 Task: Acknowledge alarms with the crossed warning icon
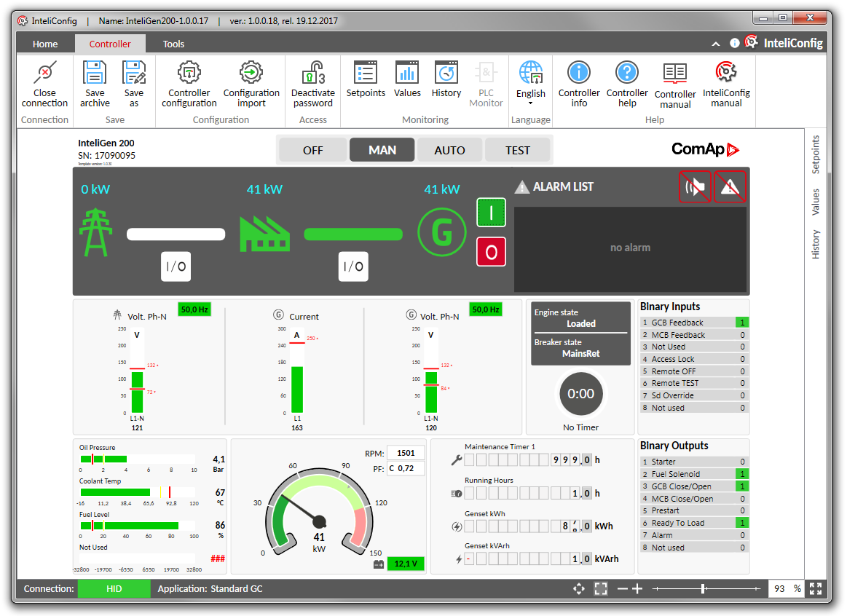click(730, 186)
